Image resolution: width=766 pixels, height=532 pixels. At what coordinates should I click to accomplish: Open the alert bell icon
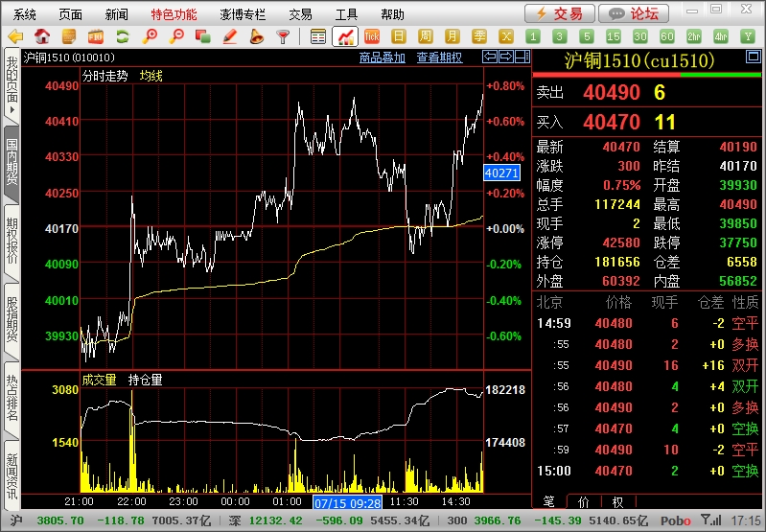(256, 36)
